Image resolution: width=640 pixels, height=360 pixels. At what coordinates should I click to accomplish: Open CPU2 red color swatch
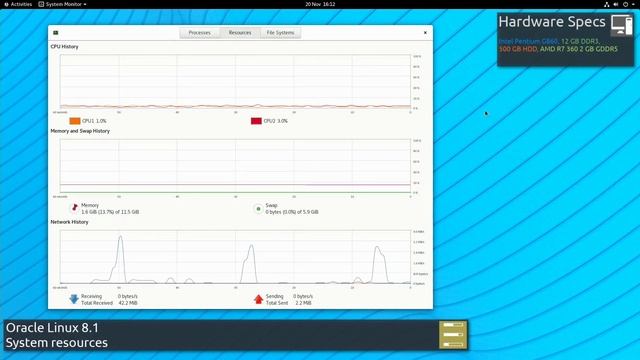256,121
